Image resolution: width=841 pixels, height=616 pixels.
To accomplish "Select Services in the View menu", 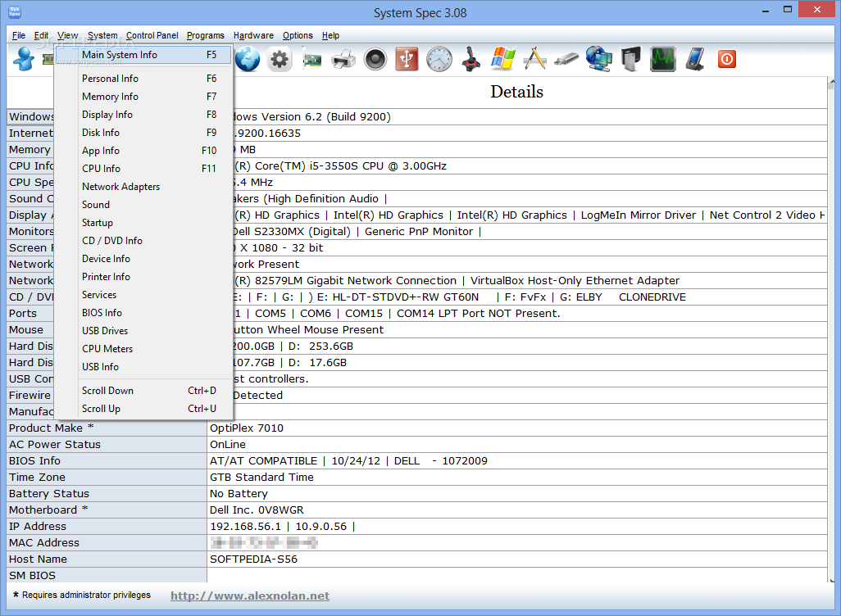I will coord(143,295).
